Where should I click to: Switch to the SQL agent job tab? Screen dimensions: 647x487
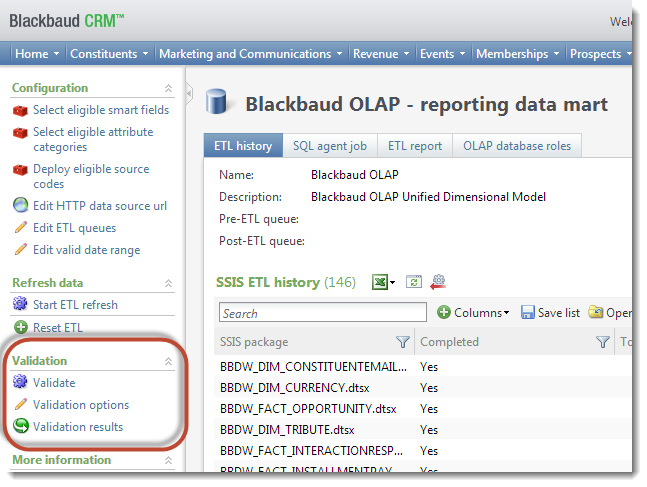point(330,146)
